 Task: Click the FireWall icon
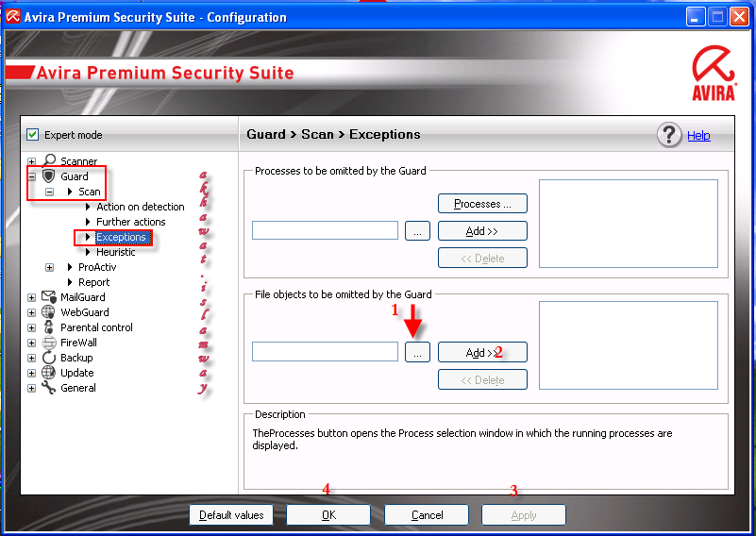tap(49, 343)
